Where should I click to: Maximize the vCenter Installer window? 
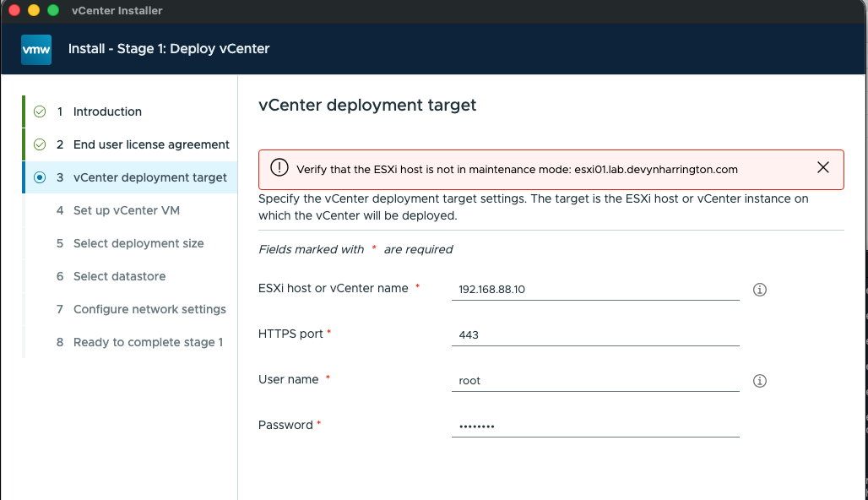[x=53, y=10]
